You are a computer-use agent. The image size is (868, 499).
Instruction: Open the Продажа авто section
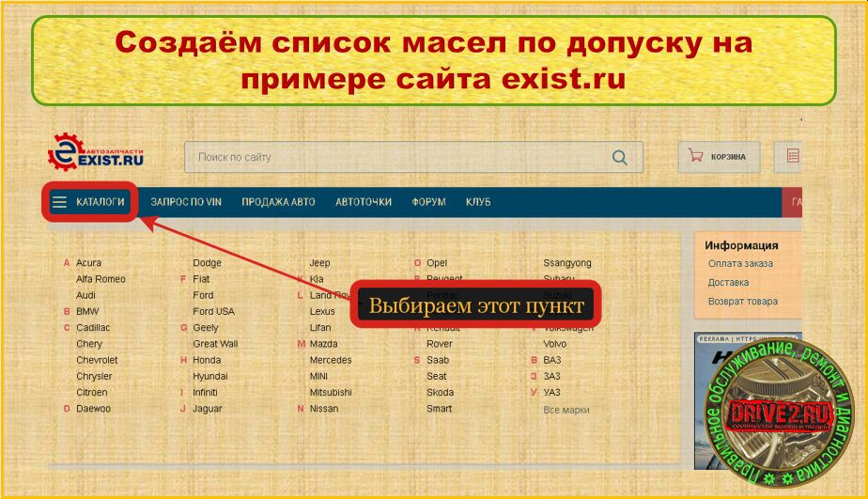(x=278, y=202)
